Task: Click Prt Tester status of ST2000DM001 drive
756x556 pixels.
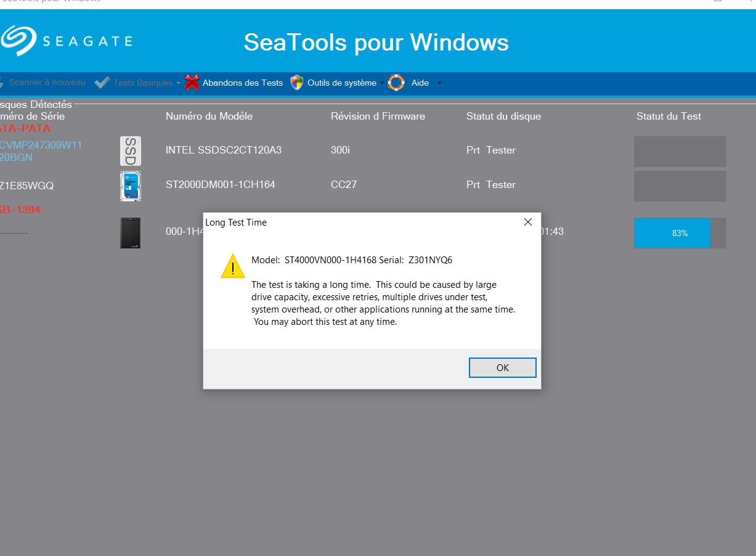Action: (491, 184)
